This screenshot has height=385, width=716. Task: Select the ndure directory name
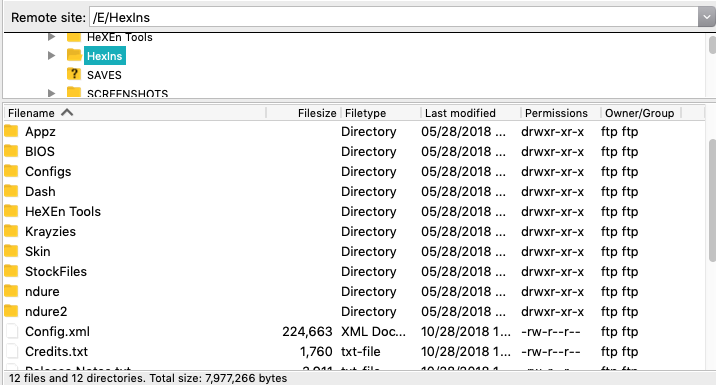42,291
